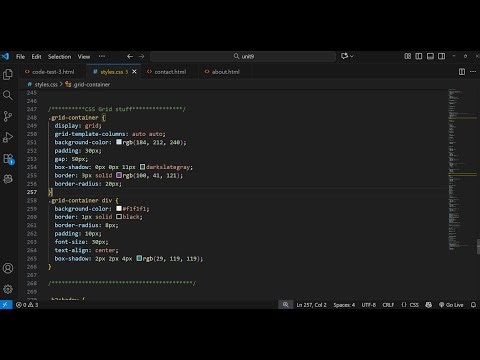Viewport: 480px width, 360px height.
Task: Open the File menu
Action: [20, 57]
